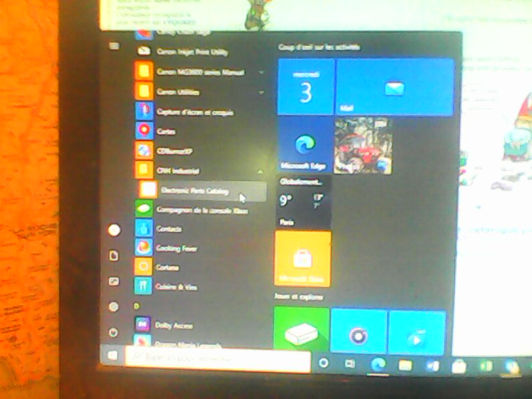The image size is (532, 399).
Task: Open Electronic Parts Catalog
Action: pyautogui.click(x=202, y=190)
